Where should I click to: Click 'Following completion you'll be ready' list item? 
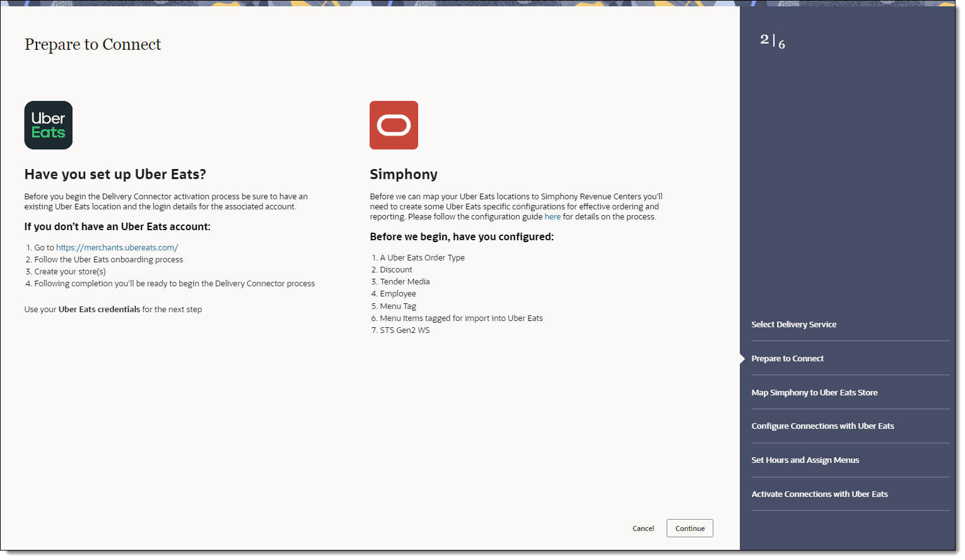click(175, 284)
